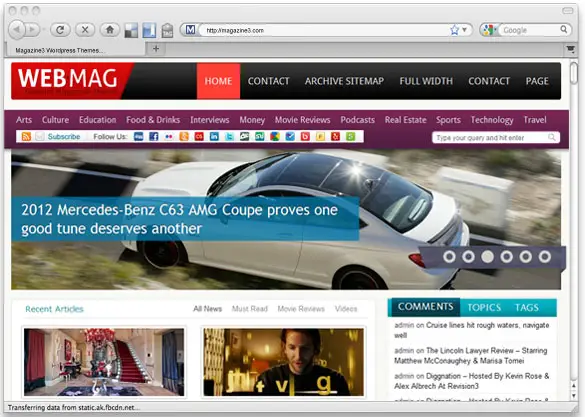Open the StumbleUpon follow icon
The height and width of the screenshot is (417, 585).
(x=260, y=137)
